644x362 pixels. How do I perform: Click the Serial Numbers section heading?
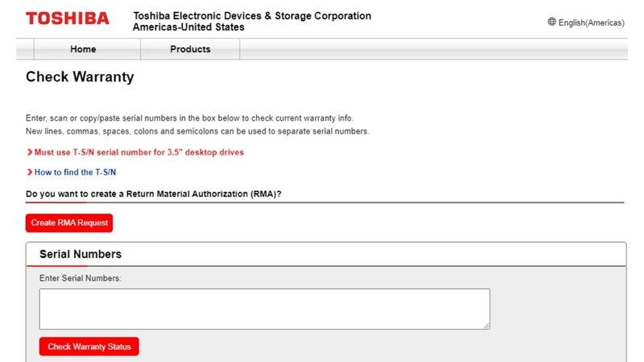[x=80, y=254]
